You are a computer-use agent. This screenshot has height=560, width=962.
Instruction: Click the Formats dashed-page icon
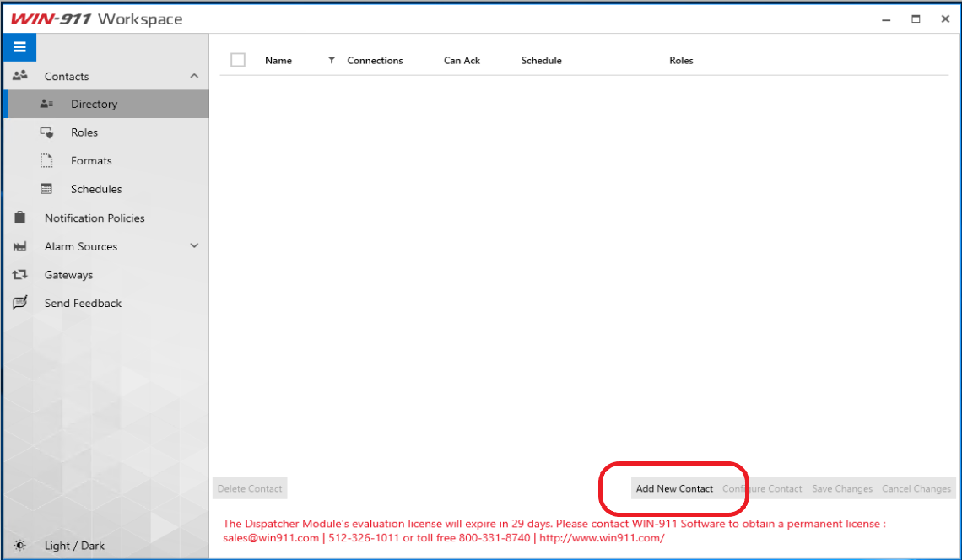pos(46,161)
